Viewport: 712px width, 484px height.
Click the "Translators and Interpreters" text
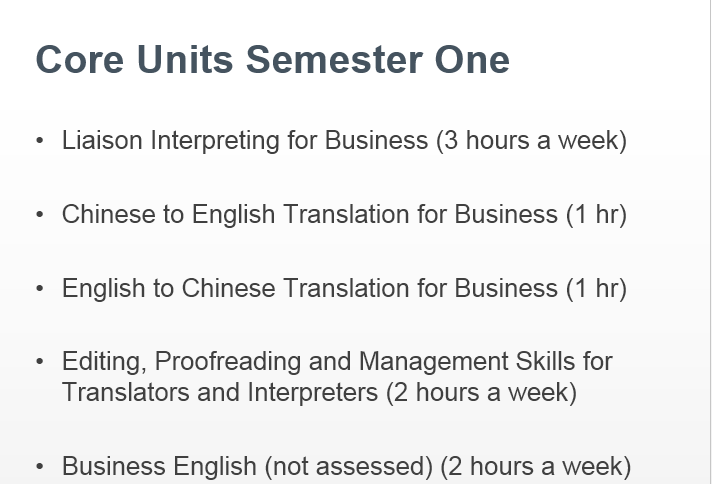click(220, 392)
